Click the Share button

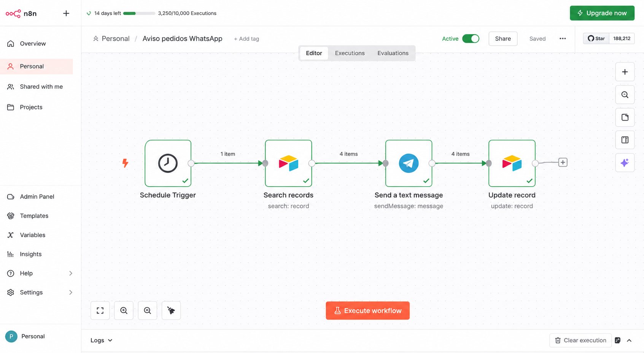point(503,39)
